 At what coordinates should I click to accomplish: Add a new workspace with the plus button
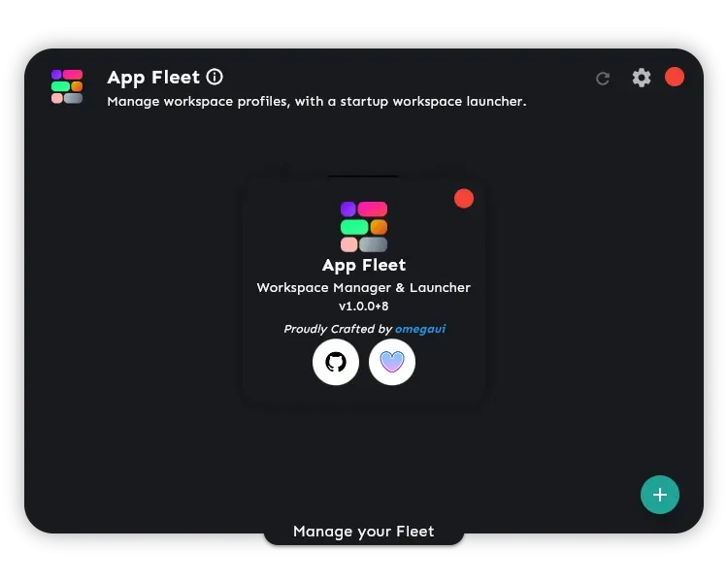click(x=660, y=495)
